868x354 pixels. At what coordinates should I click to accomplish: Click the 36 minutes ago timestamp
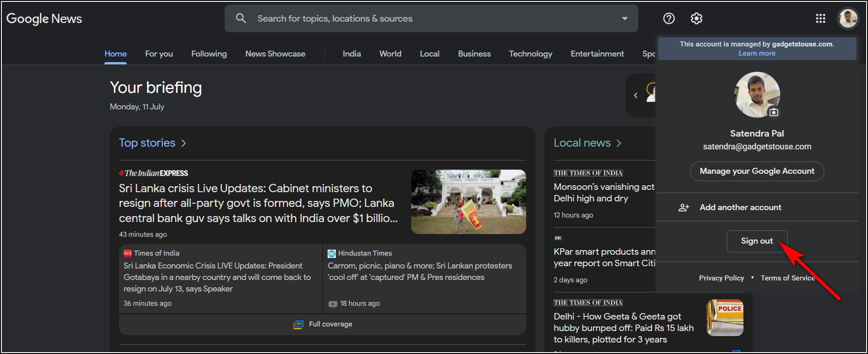click(x=148, y=304)
